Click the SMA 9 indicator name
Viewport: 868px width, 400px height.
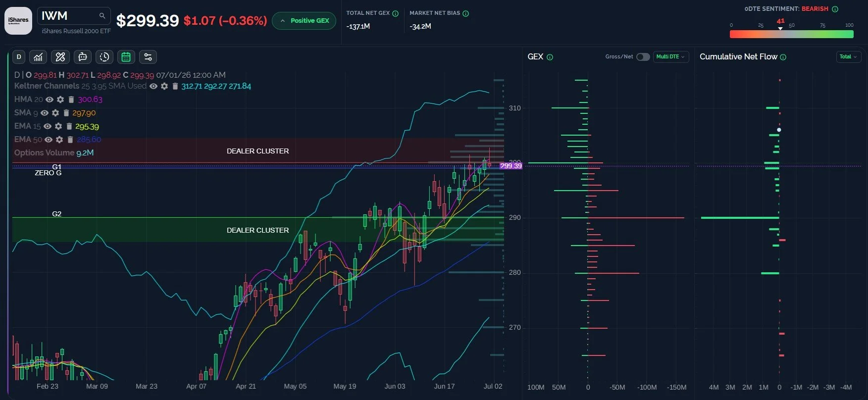click(x=26, y=113)
